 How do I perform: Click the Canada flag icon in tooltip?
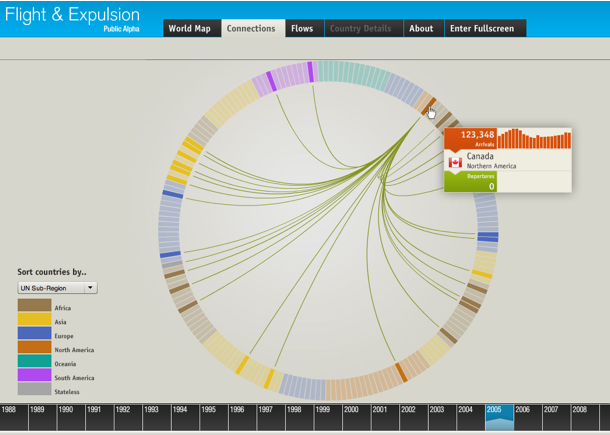click(x=455, y=162)
